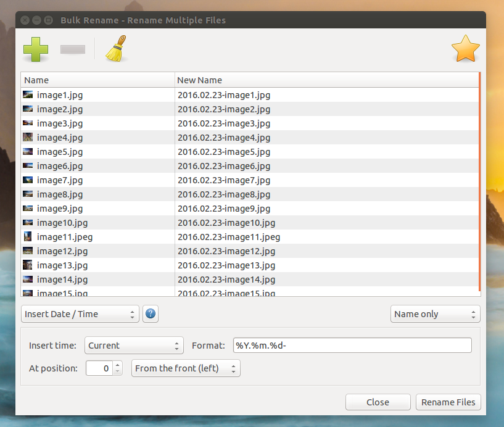Open the Name only dropdown
Screen dimensions: 504x427
click(x=435, y=313)
